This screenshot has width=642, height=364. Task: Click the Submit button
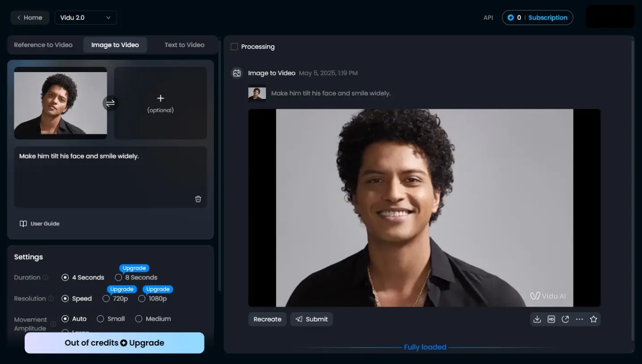pos(312,319)
